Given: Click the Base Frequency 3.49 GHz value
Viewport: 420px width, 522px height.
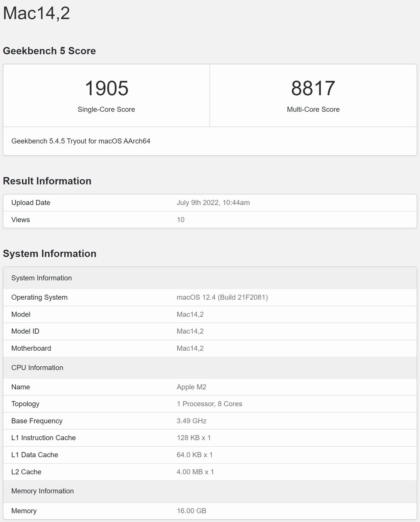Looking at the screenshot, I should click(x=191, y=421).
